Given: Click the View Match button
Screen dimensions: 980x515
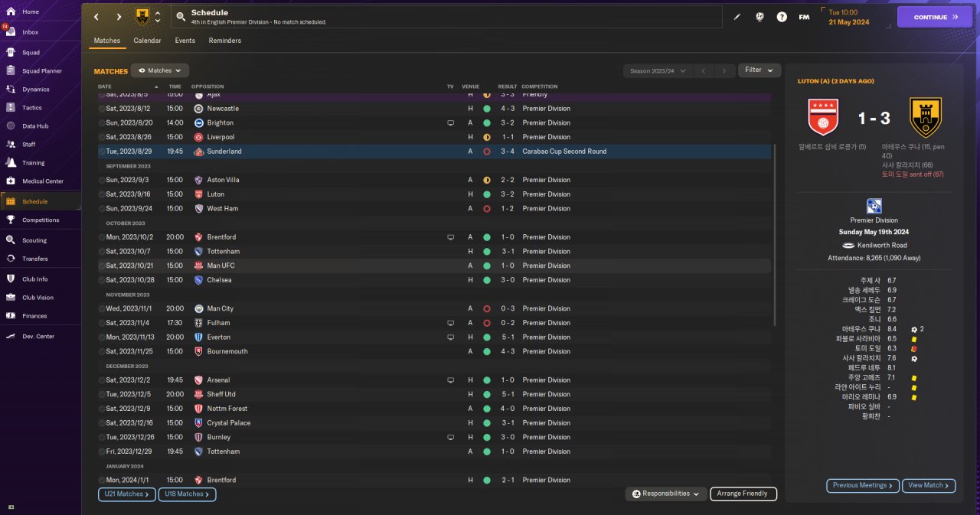Looking at the screenshot, I should 929,486.
